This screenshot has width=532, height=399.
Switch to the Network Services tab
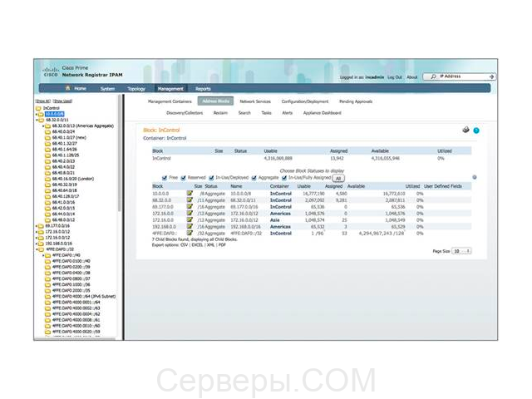(255, 101)
